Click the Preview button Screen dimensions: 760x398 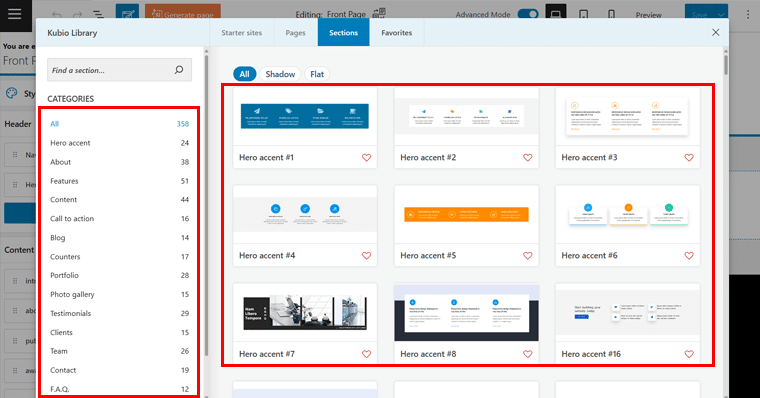(x=649, y=15)
